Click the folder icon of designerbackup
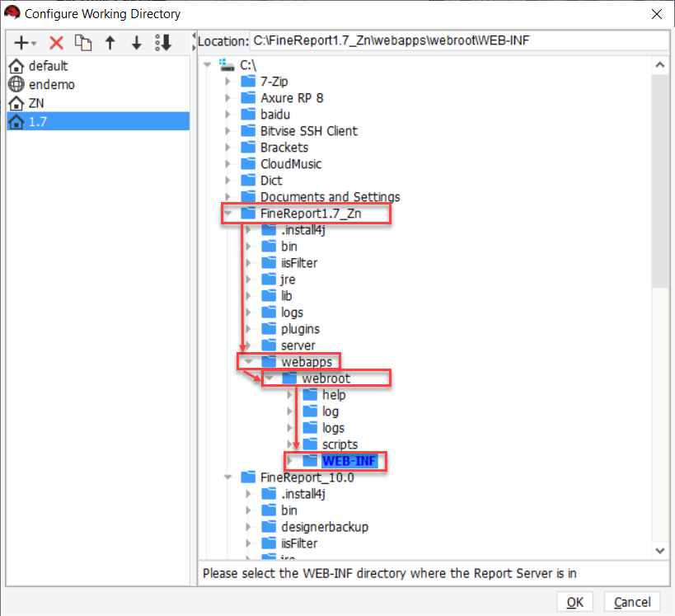The height and width of the screenshot is (616, 675). [269, 526]
